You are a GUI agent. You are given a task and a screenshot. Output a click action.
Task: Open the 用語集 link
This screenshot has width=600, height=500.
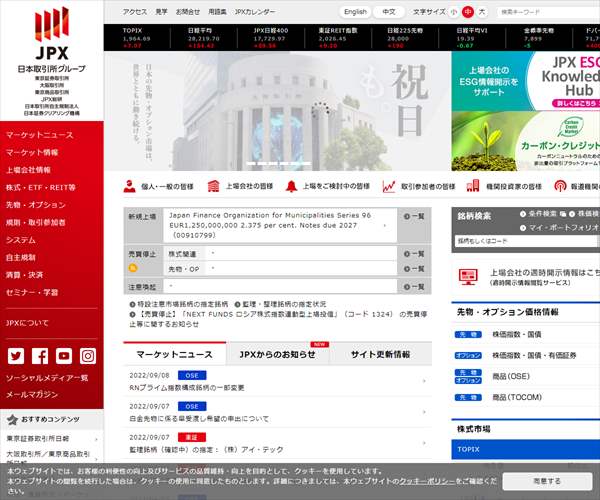(x=217, y=12)
